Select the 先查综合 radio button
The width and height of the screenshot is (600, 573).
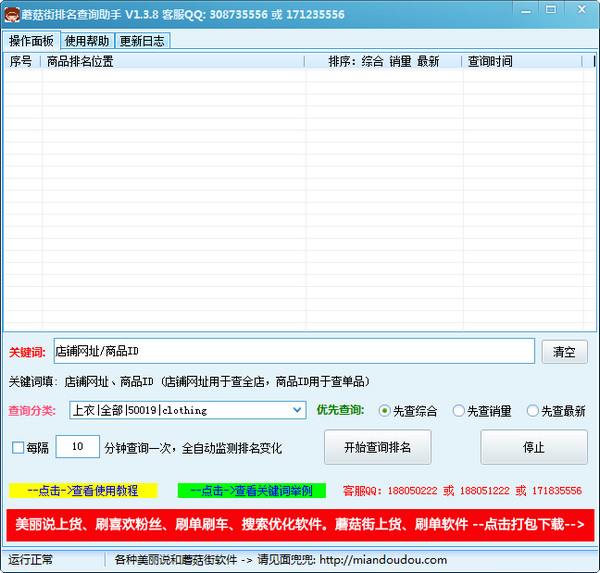pyautogui.click(x=385, y=411)
